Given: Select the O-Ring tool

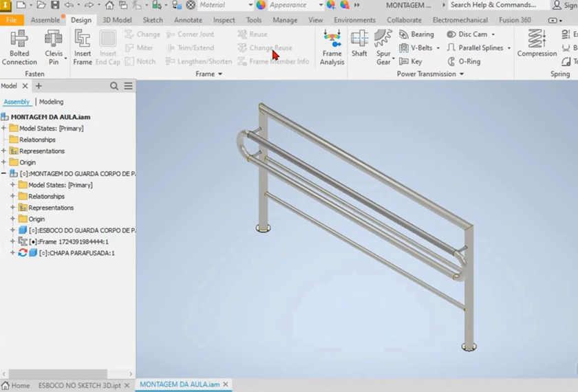Looking at the screenshot, I should click(x=464, y=61).
